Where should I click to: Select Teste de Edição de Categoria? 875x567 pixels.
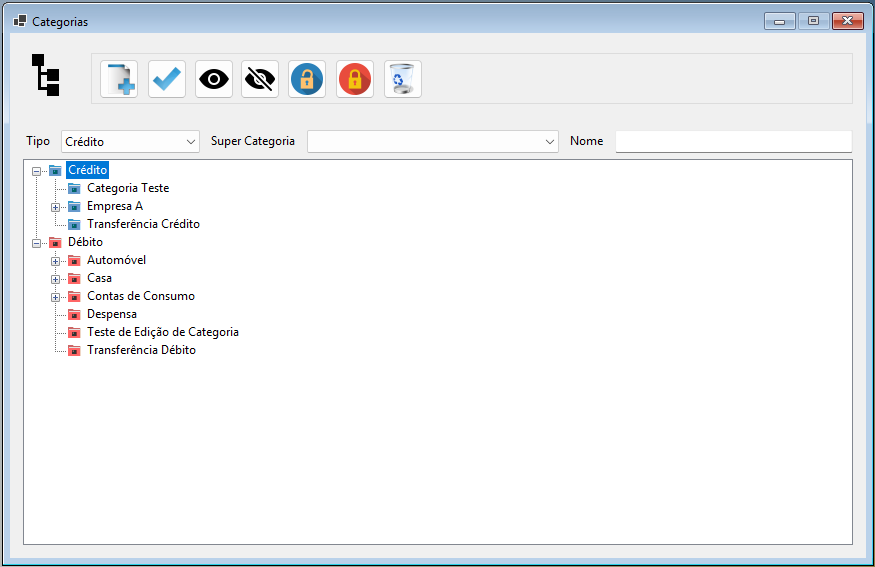point(163,332)
